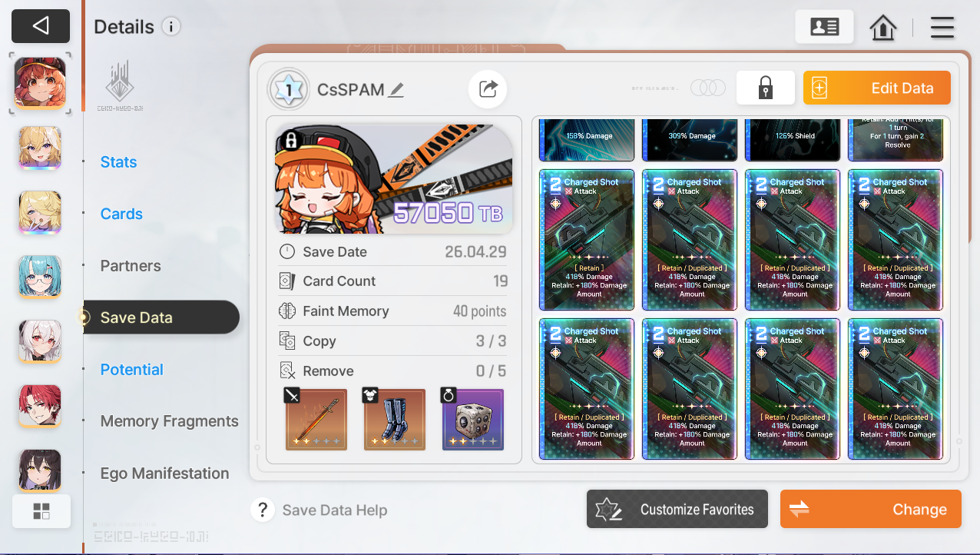Select the 158% Damage card
The image size is (980, 555).
coord(588,138)
